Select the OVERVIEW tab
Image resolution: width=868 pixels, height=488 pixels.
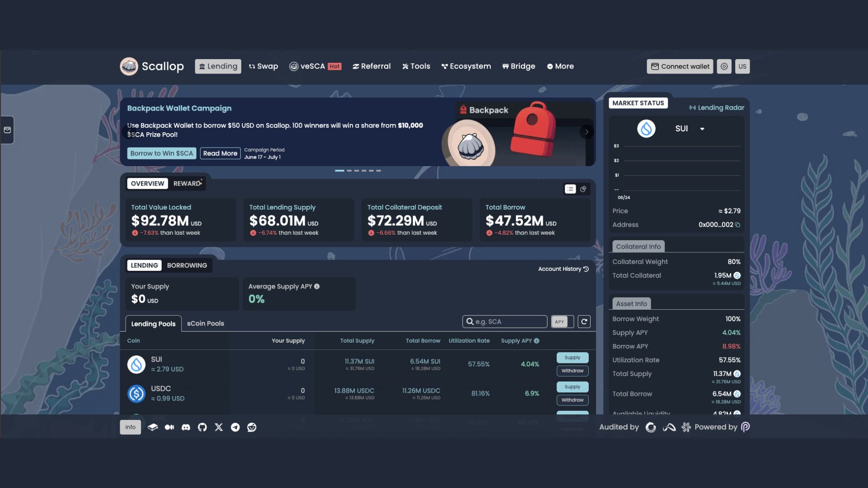pos(147,183)
